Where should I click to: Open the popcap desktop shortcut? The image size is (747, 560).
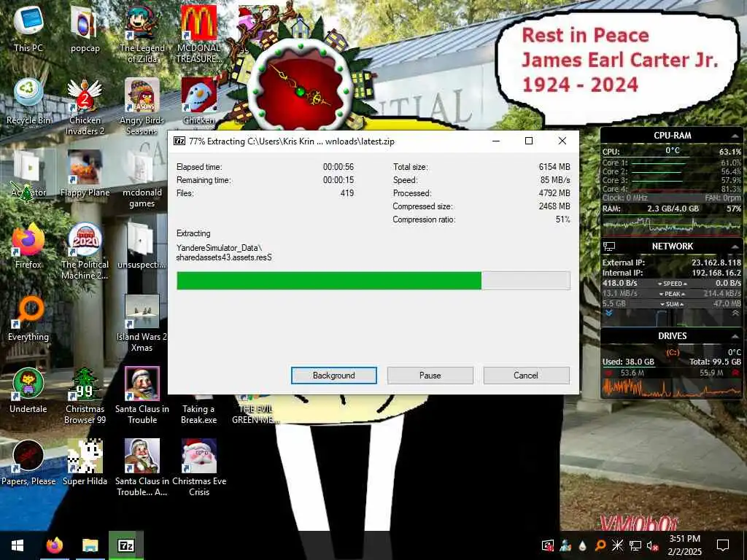85,28
